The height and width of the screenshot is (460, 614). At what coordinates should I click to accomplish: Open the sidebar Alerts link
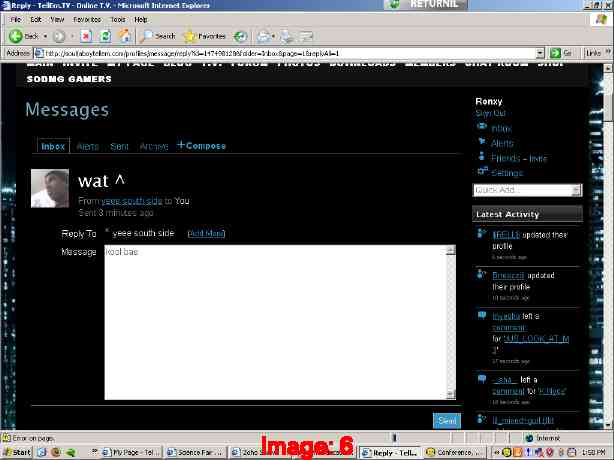(502, 143)
